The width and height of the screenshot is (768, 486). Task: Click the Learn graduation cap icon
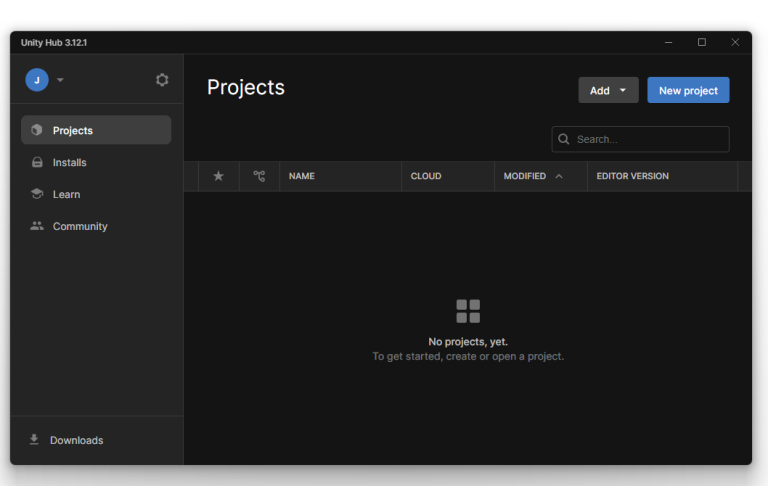click(37, 194)
